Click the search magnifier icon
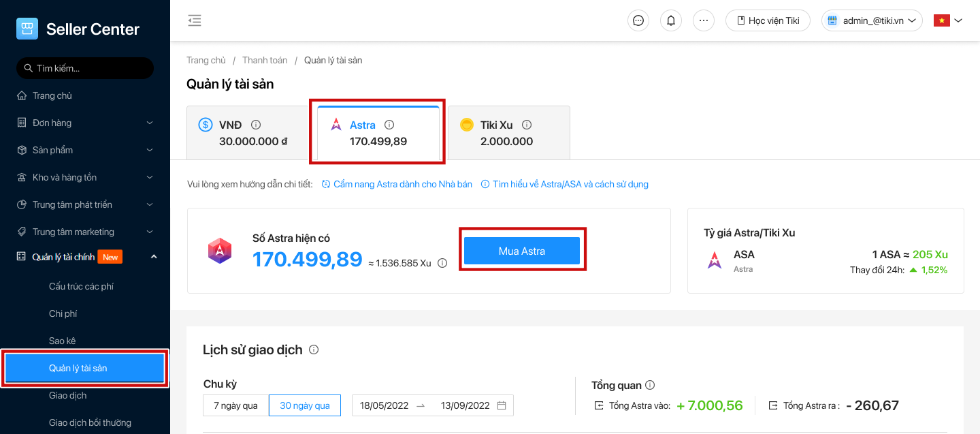This screenshot has width=980, height=434. point(29,68)
